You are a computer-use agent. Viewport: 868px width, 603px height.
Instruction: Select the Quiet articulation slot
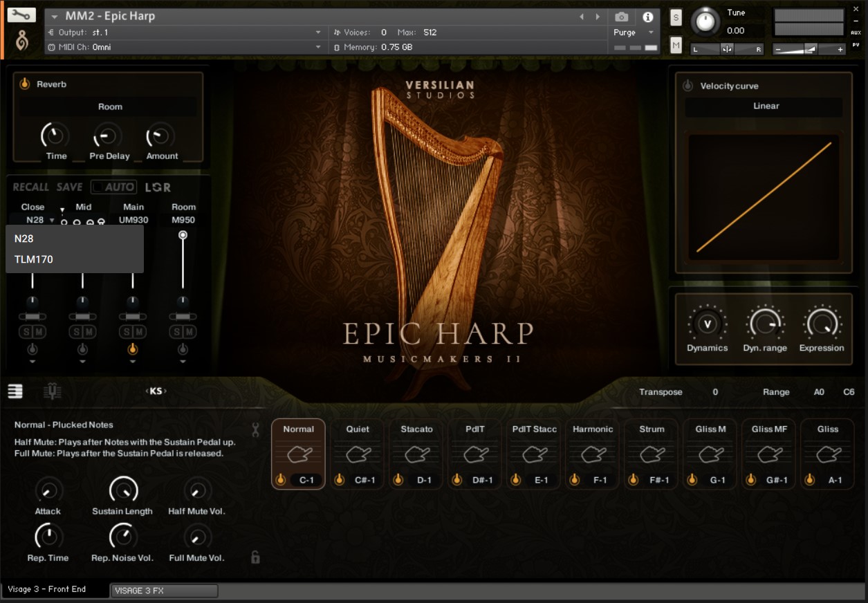[358, 454]
